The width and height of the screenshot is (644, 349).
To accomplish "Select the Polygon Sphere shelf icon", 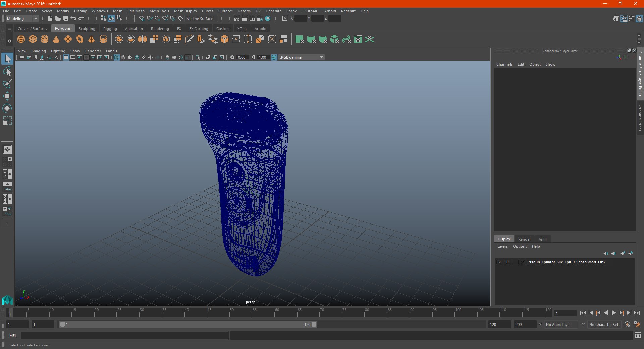I will coord(21,39).
